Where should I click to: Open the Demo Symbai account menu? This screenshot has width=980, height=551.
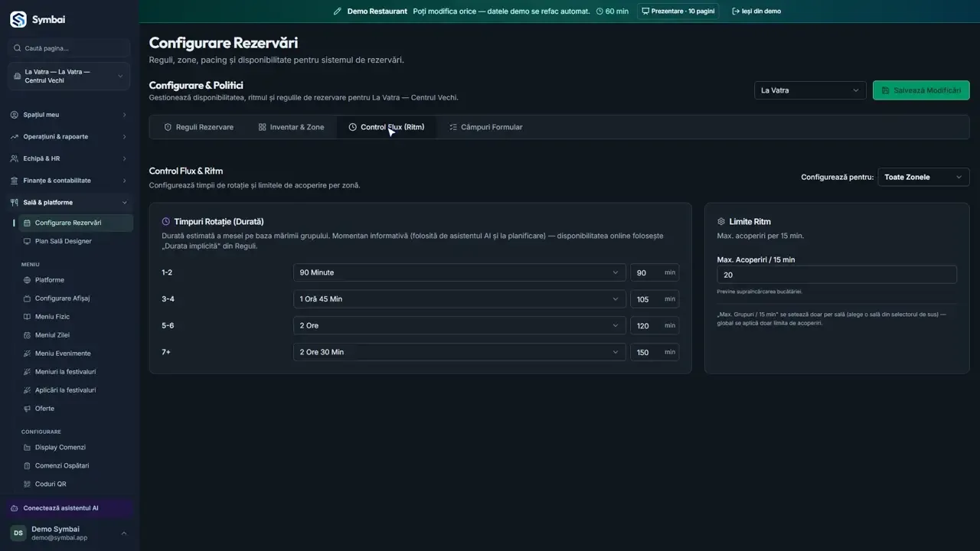pyautogui.click(x=69, y=533)
